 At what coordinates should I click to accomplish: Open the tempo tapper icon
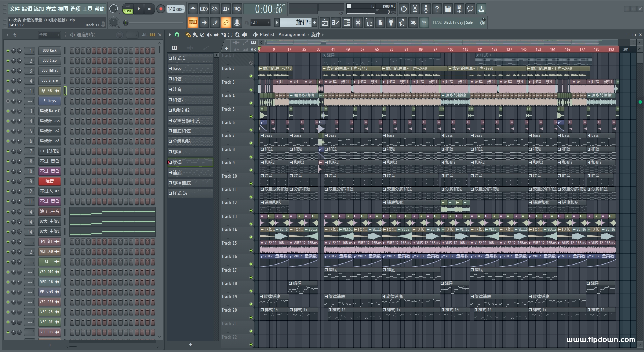coord(402,23)
